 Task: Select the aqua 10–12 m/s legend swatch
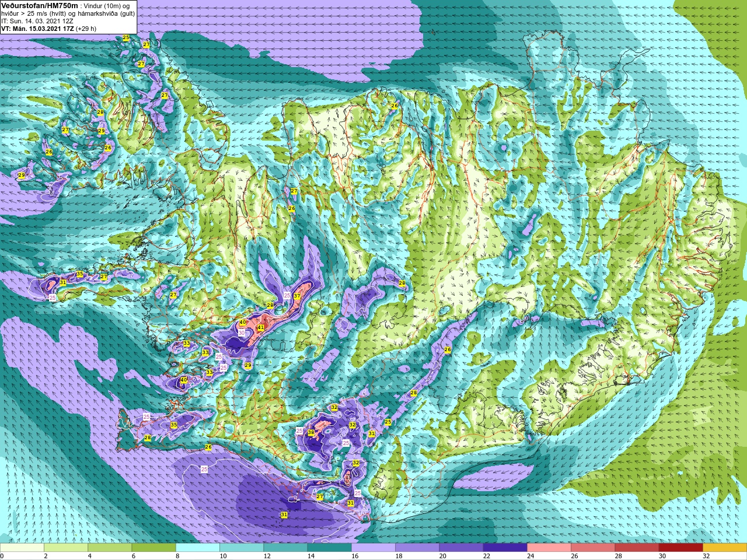[x=242, y=548]
